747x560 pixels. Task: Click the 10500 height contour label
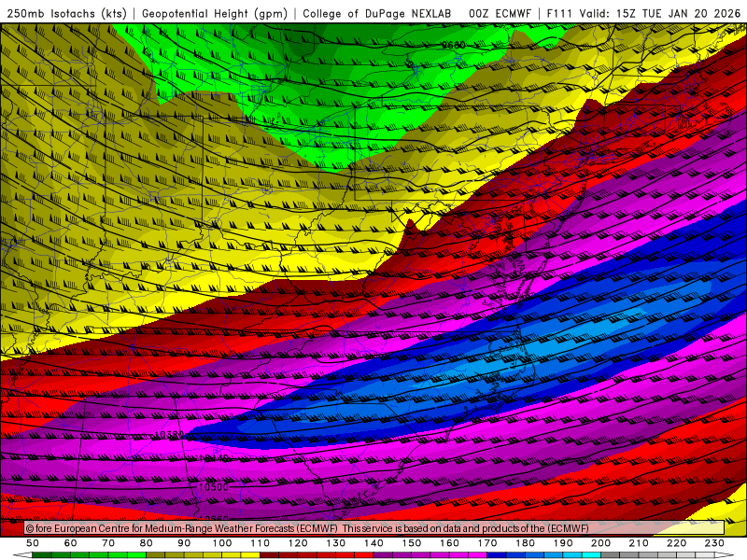click(214, 487)
